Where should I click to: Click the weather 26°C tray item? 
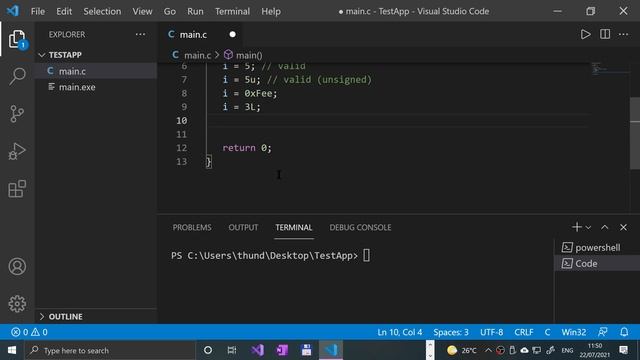point(462,350)
